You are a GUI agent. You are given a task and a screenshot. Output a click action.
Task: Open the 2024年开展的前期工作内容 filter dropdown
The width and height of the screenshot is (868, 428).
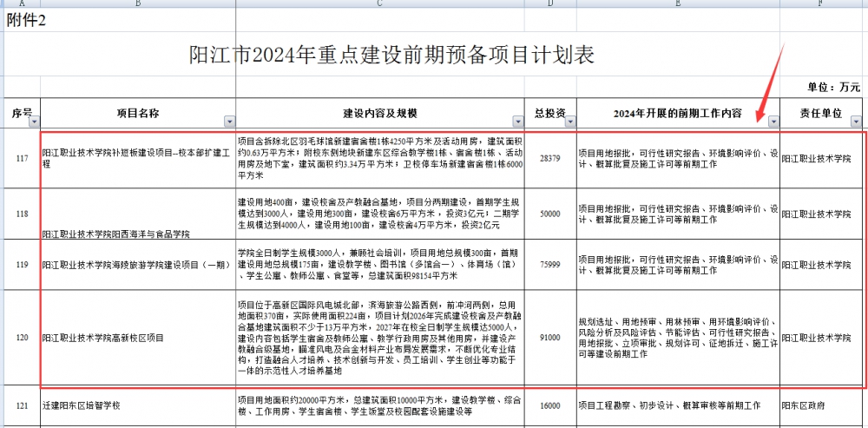773,122
